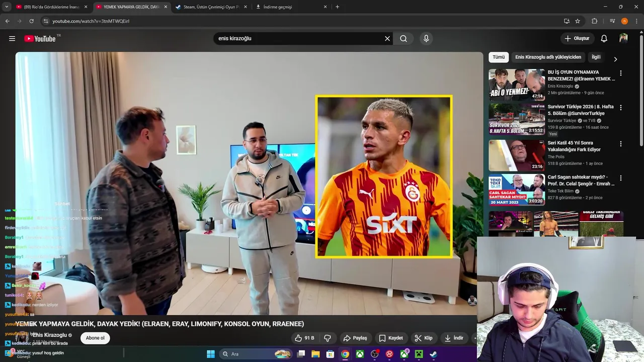Open the YouTube hamburger guide menu

(x=12, y=39)
